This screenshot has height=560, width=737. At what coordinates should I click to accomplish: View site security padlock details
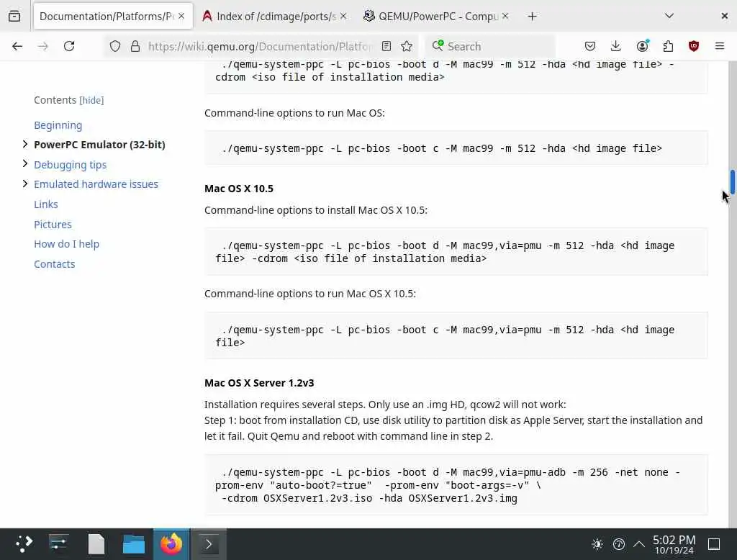click(135, 46)
